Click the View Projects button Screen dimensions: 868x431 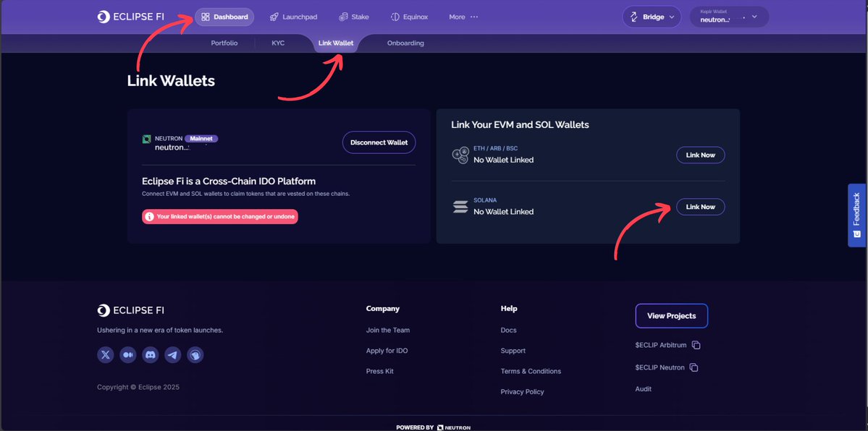pos(672,316)
